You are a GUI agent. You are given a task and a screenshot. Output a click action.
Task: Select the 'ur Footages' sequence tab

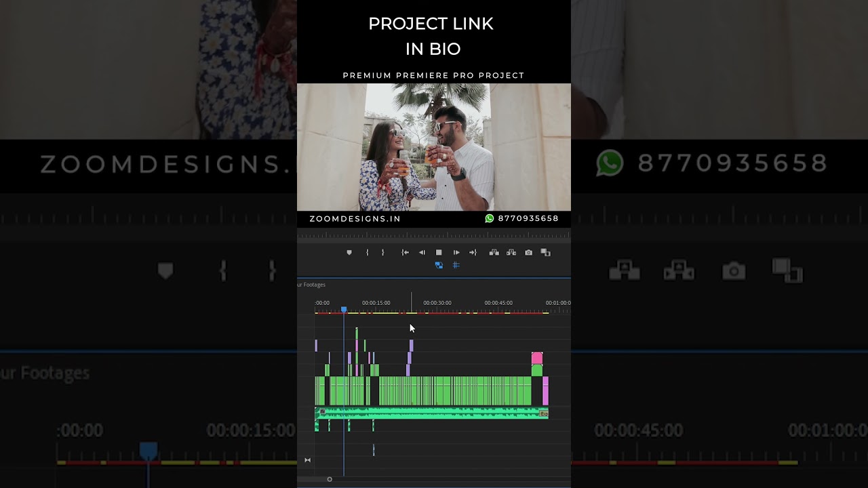click(x=311, y=285)
